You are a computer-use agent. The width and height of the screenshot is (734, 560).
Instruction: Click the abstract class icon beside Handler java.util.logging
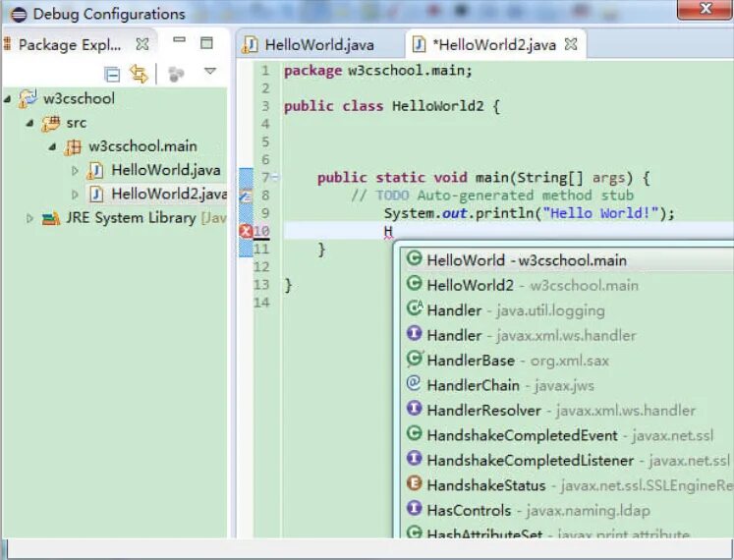click(x=415, y=308)
